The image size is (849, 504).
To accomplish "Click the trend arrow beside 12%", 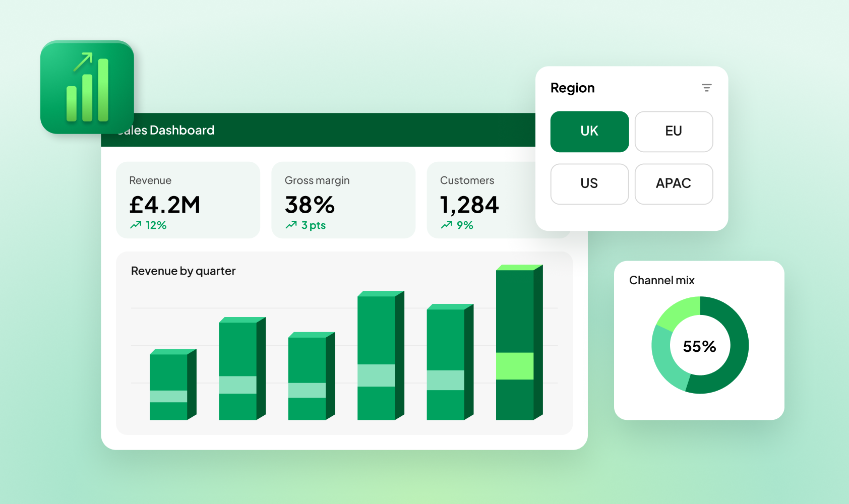I will pos(136,225).
